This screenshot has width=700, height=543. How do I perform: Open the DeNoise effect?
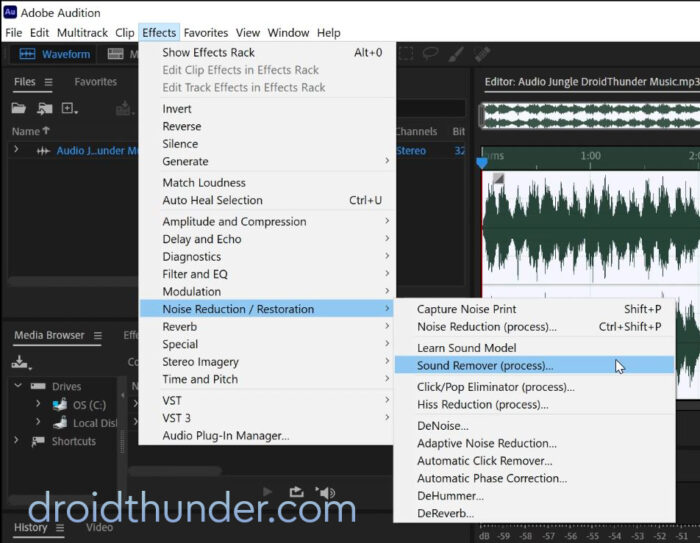[534, 426]
